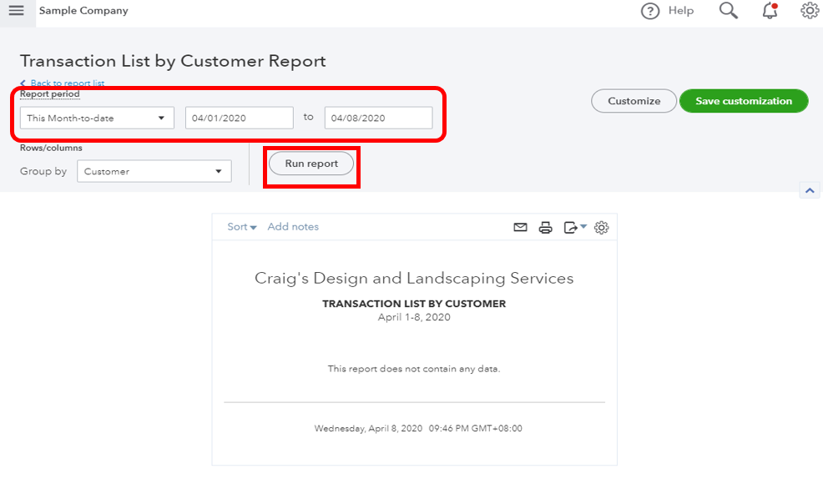The height and width of the screenshot is (504, 823).
Task: Open the report toolbar gear settings
Action: (602, 227)
